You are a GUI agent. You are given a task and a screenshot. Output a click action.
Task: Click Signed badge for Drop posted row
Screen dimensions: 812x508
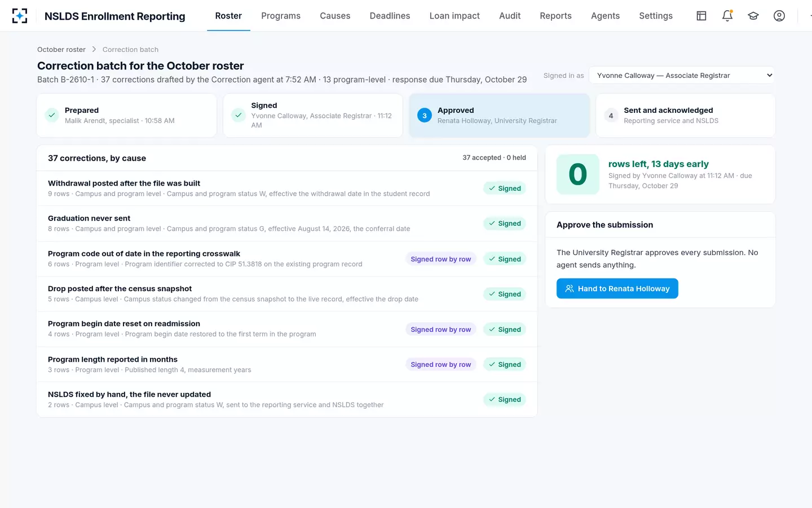click(505, 294)
